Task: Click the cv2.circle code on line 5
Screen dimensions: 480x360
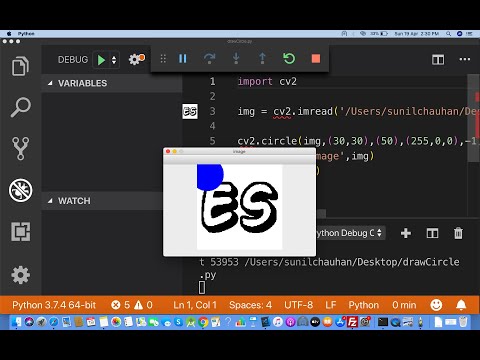Action: coord(358,141)
